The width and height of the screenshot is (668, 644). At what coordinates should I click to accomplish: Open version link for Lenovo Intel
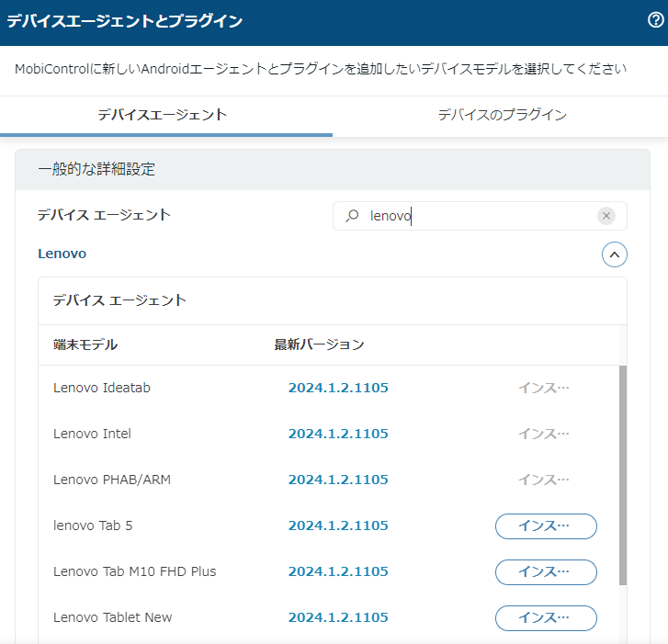coord(338,434)
